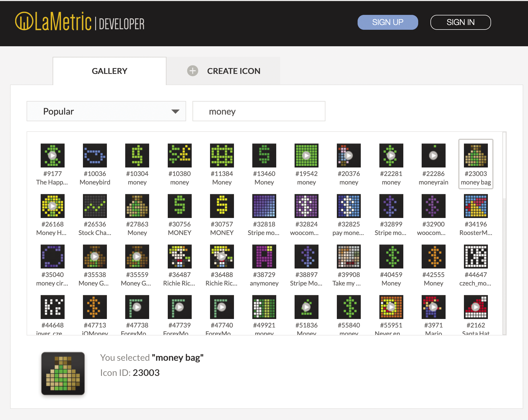Select the Richie Rich icon #36487

pos(179,257)
